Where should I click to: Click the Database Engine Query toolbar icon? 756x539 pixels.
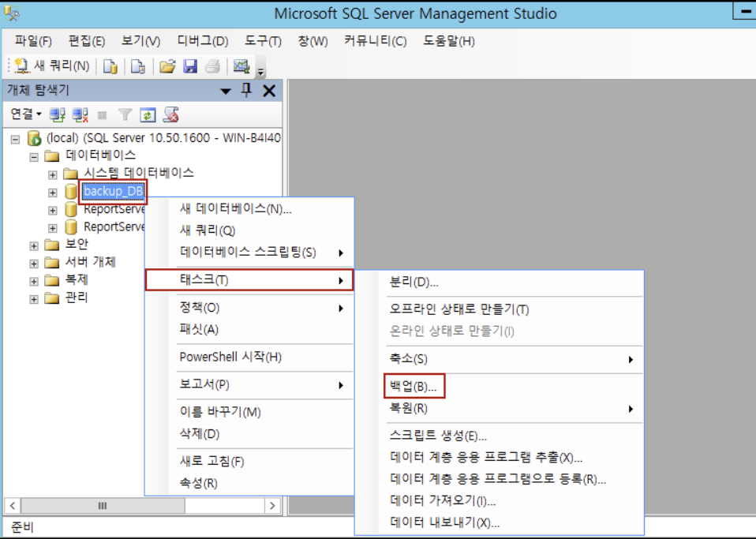click(110, 66)
